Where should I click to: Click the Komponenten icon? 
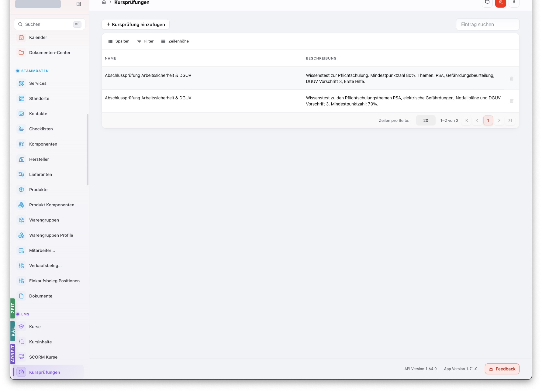tap(21, 144)
